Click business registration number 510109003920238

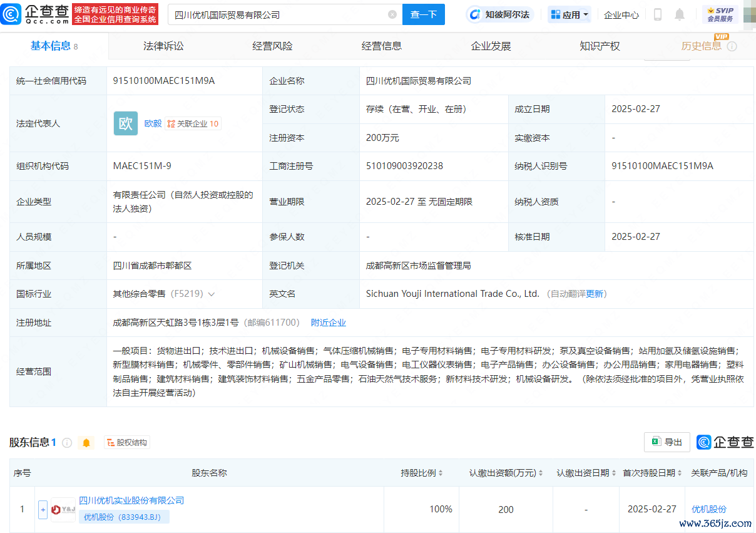pyautogui.click(x=404, y=166)
